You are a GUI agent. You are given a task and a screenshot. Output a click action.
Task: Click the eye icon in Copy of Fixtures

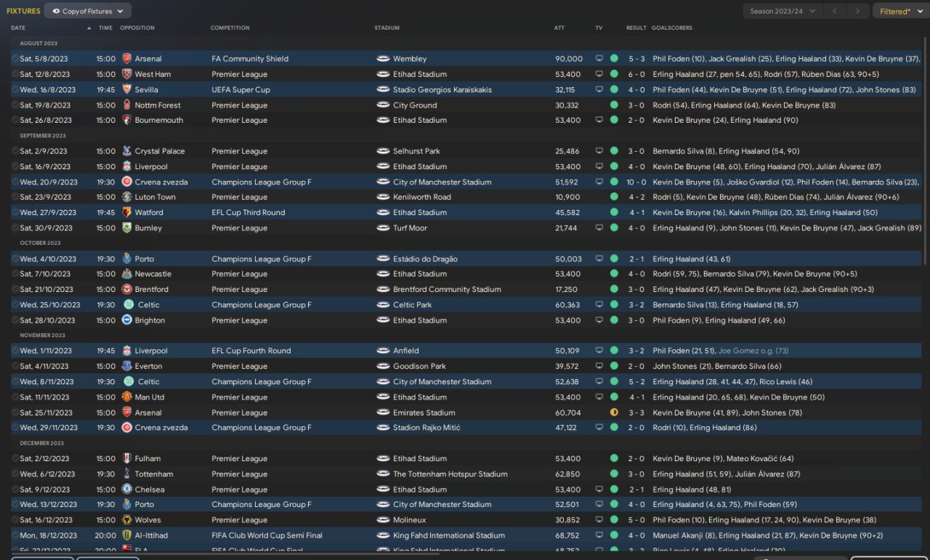(57, 12)
